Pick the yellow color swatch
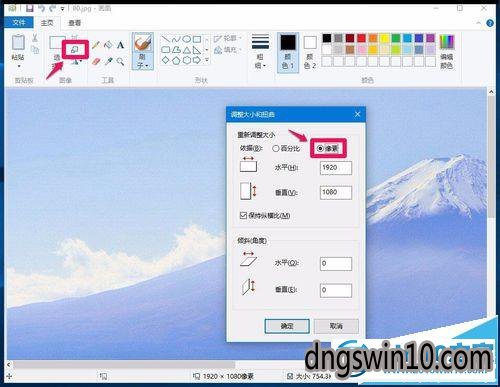Image resolution: width=500 pixels, height=387 pixels. point(384,38)
